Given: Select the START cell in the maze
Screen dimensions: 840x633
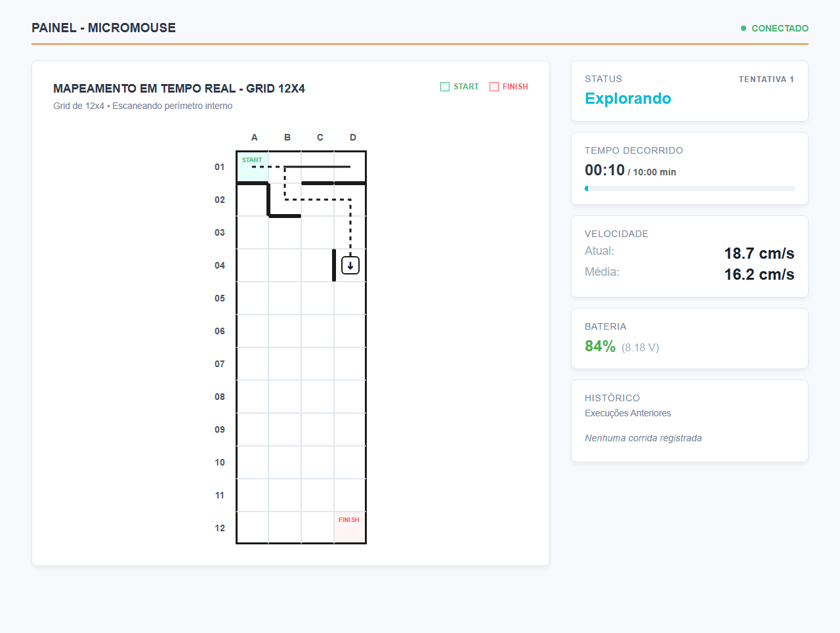Looking at the screenshot, I should (253, 167).
